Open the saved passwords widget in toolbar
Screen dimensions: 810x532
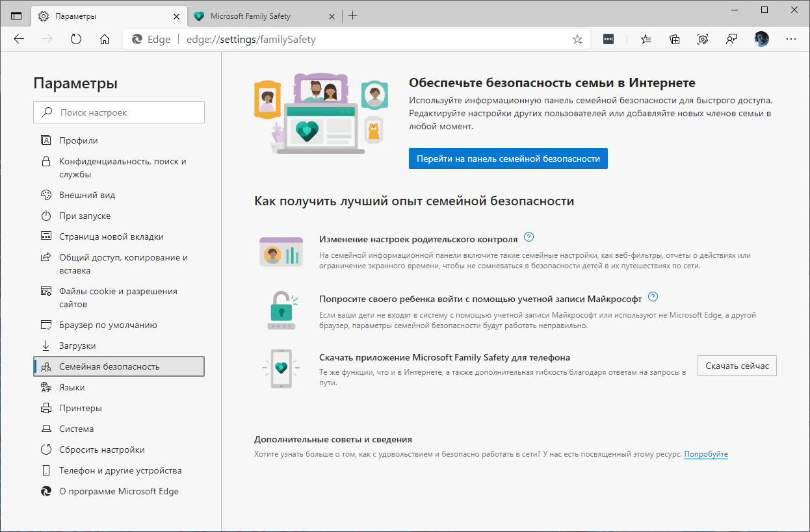[608, 39]
